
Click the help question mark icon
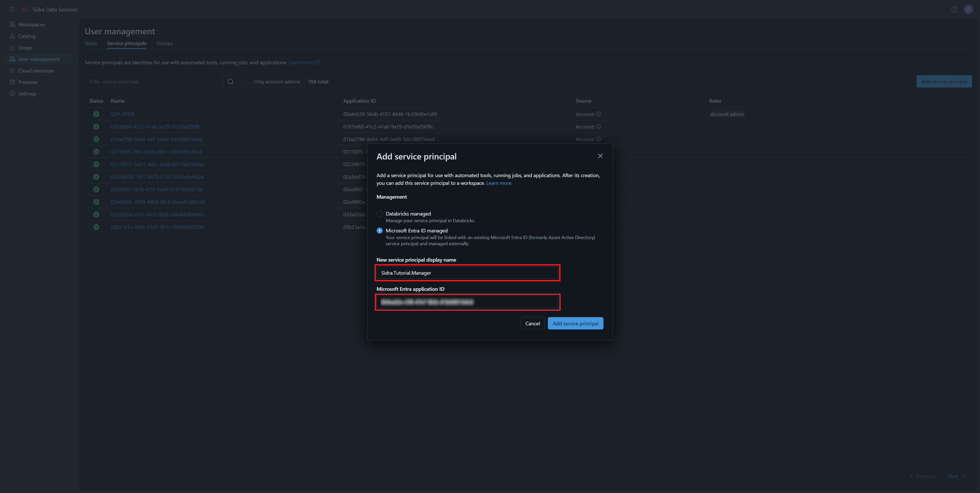(954, 9)
